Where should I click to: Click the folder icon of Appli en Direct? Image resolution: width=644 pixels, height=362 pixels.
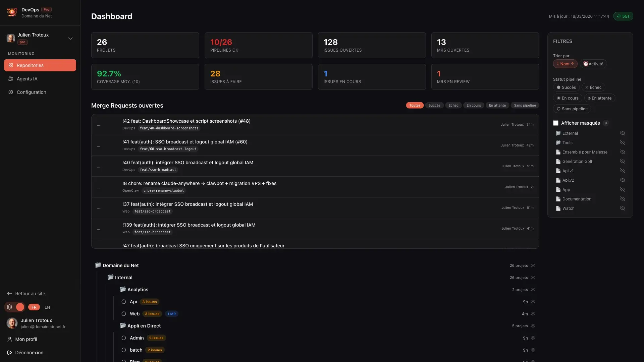tap(123, 325)
